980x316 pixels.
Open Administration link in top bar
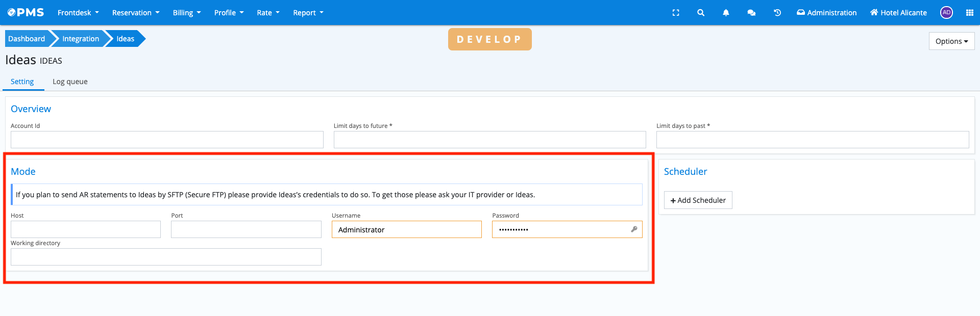click(827, 13)
